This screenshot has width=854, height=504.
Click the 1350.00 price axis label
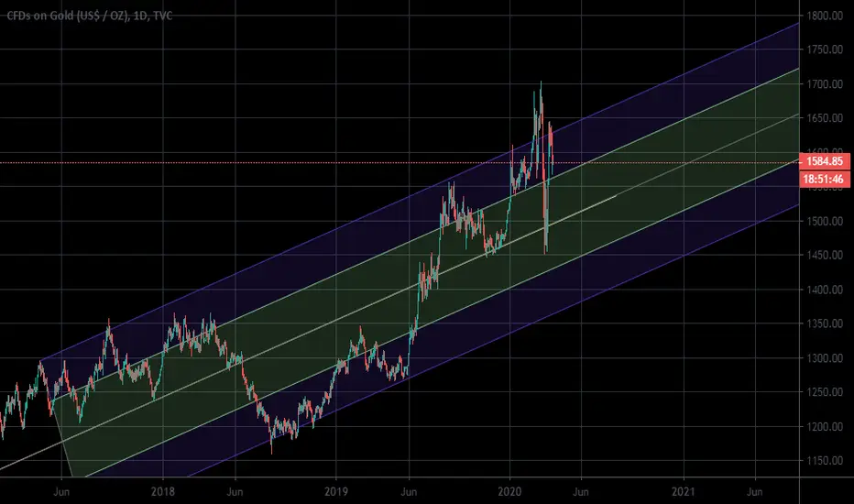coord(824,323)
